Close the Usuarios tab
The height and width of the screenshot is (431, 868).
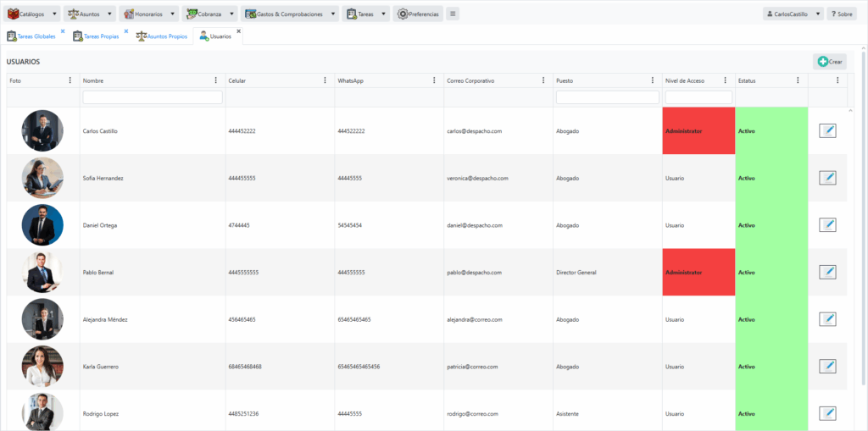click(239, 31)
